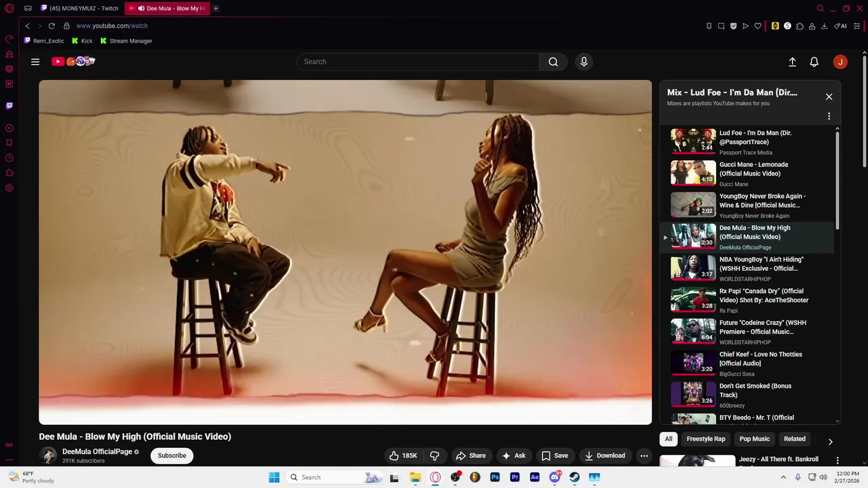Start voice search with the microphone icon
The height and width of the screenshot is (488, 868).
pyautogui.click(x=584, y=62)
